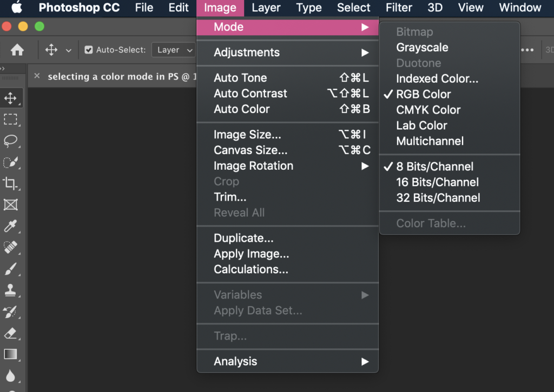Expand the Image Rotation submenu
This screenshot has width=554, height=392.
pyautogui.click(x=253, y=166)
